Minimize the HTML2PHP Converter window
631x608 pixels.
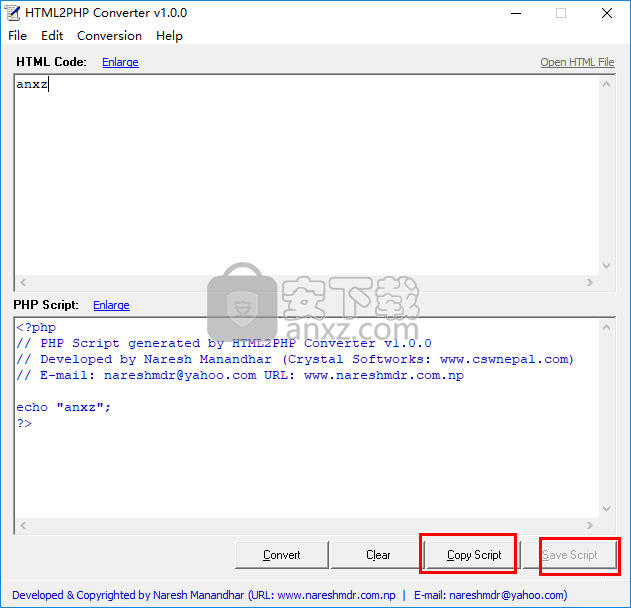516,13
